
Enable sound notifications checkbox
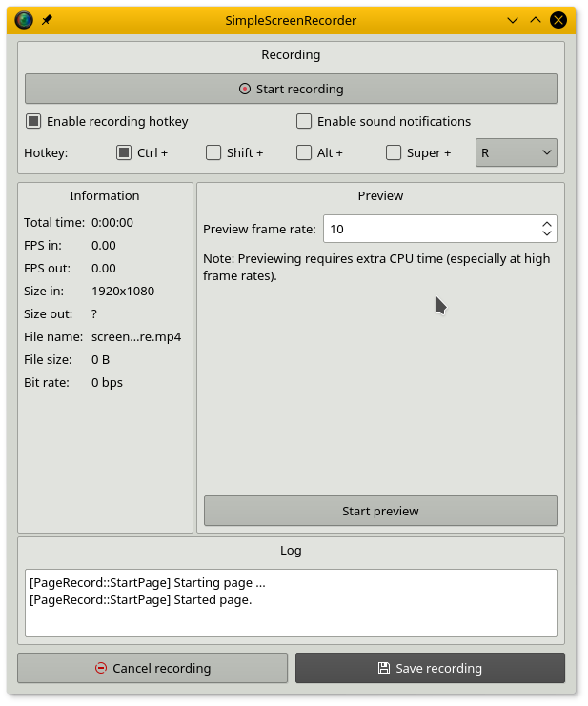pyautogui.click(x=304, y=121)
